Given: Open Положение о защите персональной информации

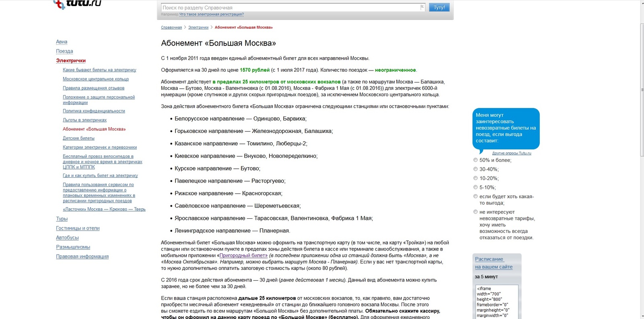Looking at the screenshot, I should tap(99, 99).
